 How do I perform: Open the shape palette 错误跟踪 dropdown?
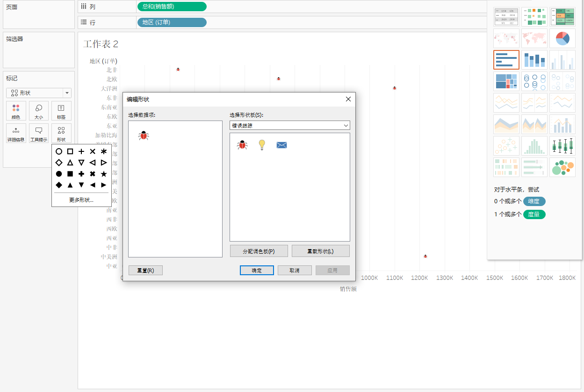[290, 125]
